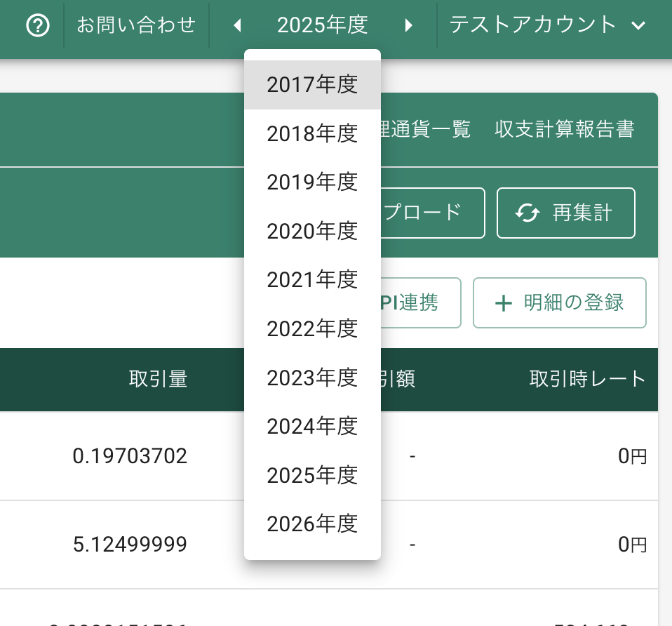The height and width of the screenshot is (626, 672).
Task: Click 0円 rate in the 5.12499999 row
Action: (632, 545)
